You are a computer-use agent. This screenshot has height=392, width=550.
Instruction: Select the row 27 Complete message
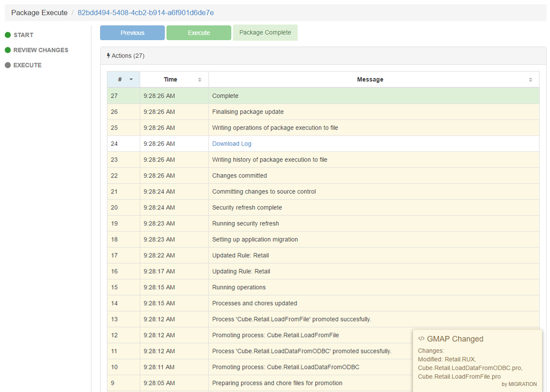point(226,96)
